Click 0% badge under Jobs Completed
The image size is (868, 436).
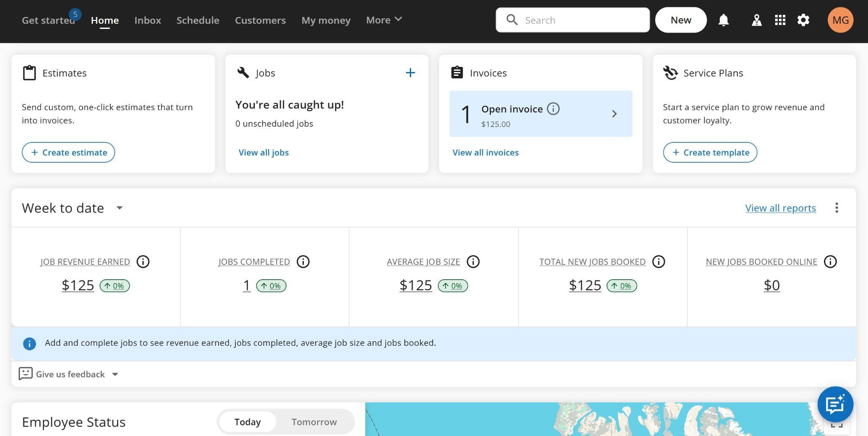[x=271, y=286]
